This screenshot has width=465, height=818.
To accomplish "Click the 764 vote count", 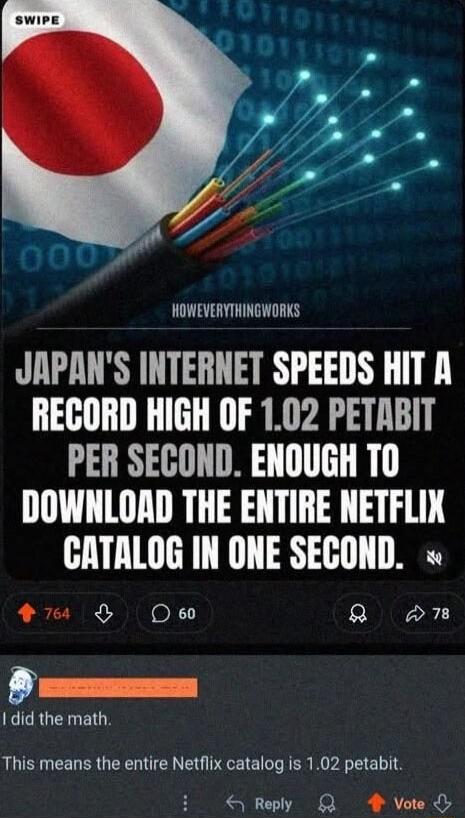I will coord(57,614).
